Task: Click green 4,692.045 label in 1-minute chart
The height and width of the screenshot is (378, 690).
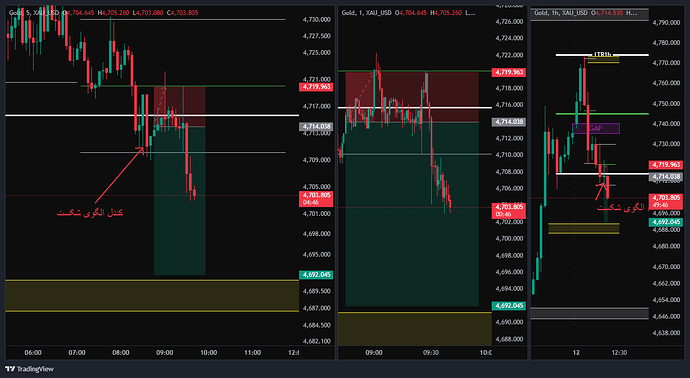Action: pyautogui.click(x=509, y=305)
